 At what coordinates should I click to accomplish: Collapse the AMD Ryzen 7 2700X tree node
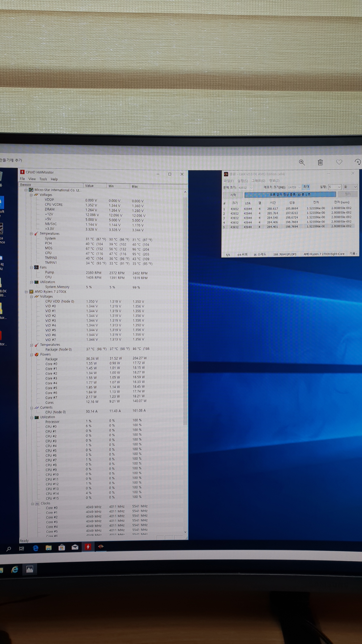[x=26, y=291]
